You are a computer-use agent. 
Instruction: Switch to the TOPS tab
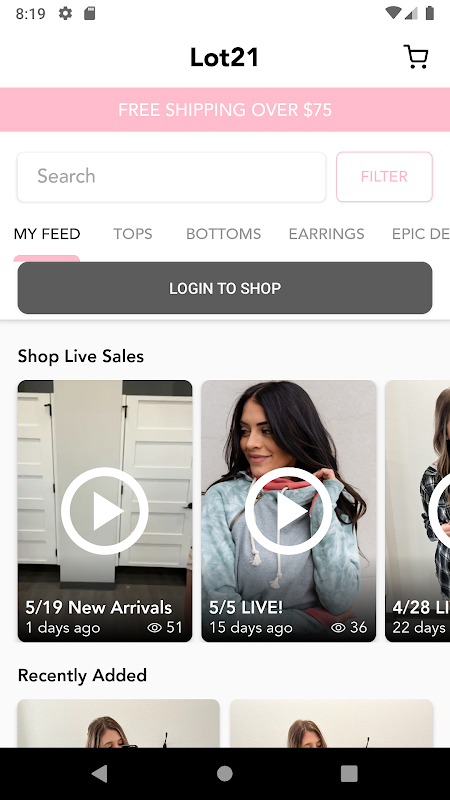coord(133,234)
